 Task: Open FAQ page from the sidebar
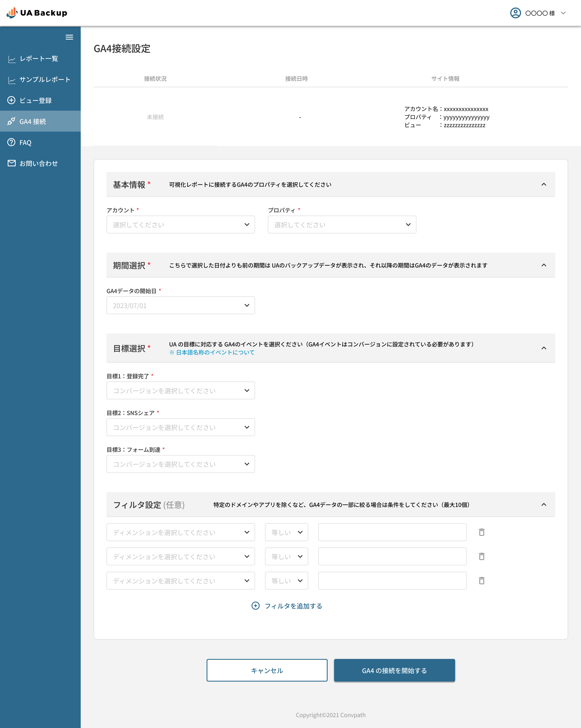(25, 142)
